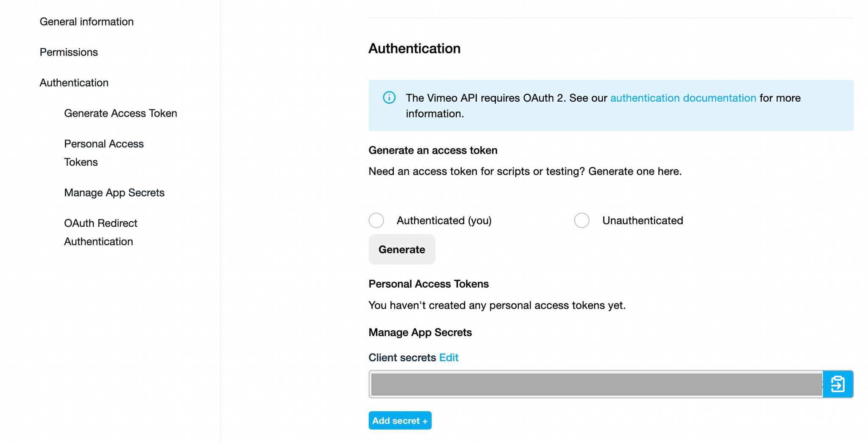Click the Manage App Secrets section heading
868x443 pixels.
pyautogui.click(x=420, y=332)
